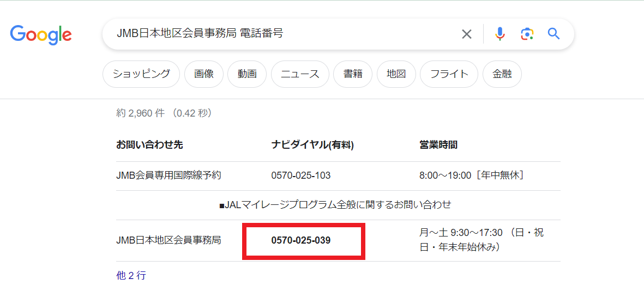Click the 月～土 9:30～17:30 hours cell
Screen dimensions: 644x297
point(482,240)
